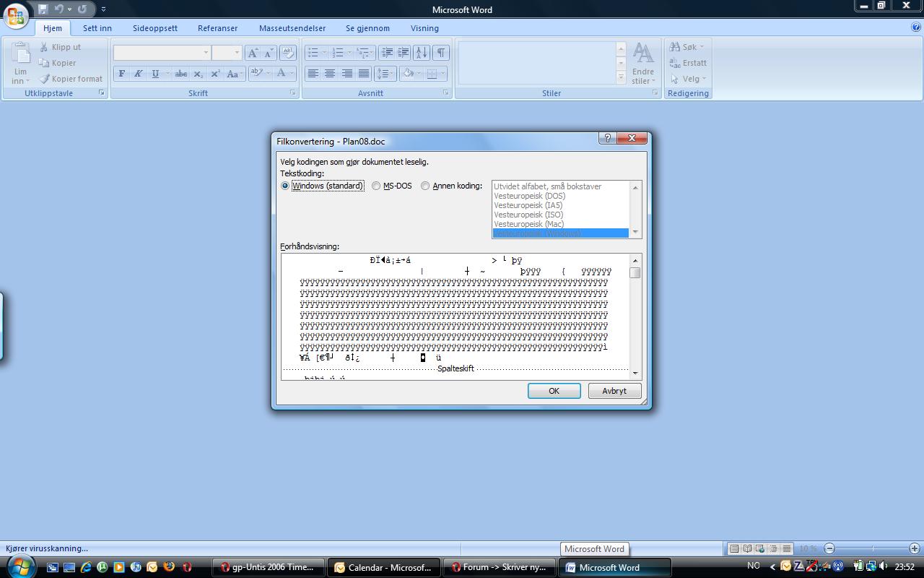
Task: Align text left
Action: click(x=313, y=74)
